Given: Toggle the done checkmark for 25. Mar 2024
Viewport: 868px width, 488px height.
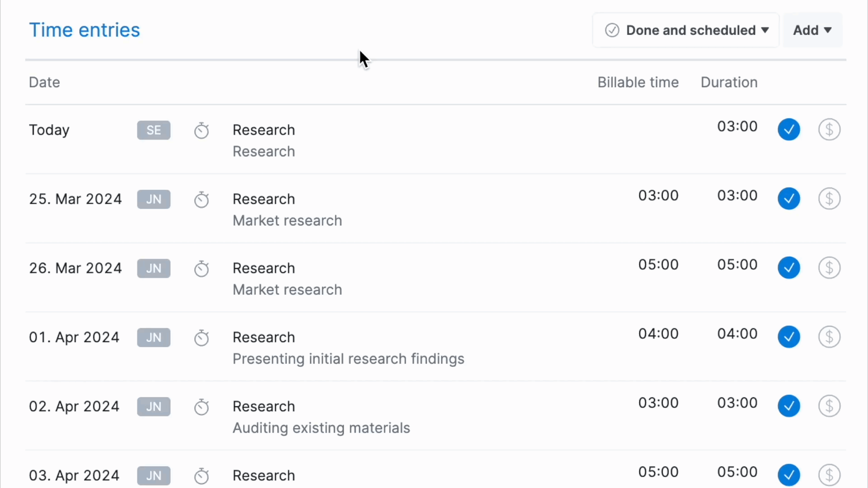Looking at the screenshot, I should coord(789,199).
